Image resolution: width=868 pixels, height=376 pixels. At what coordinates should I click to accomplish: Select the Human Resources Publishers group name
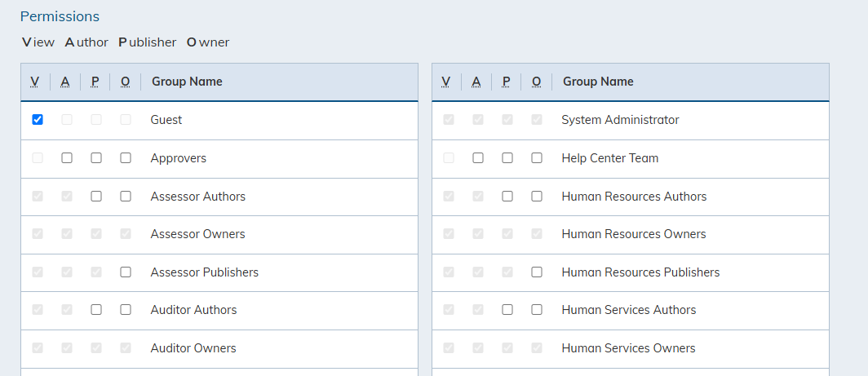pos(640,272)
